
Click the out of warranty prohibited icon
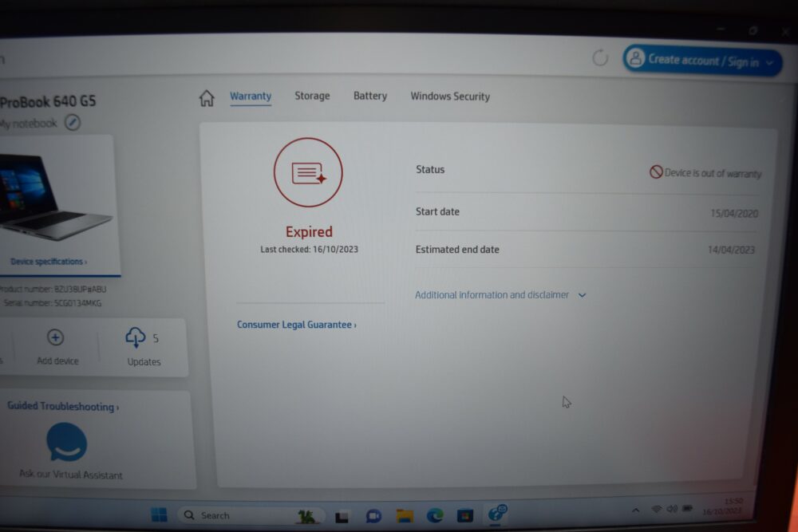coord(655,172)
